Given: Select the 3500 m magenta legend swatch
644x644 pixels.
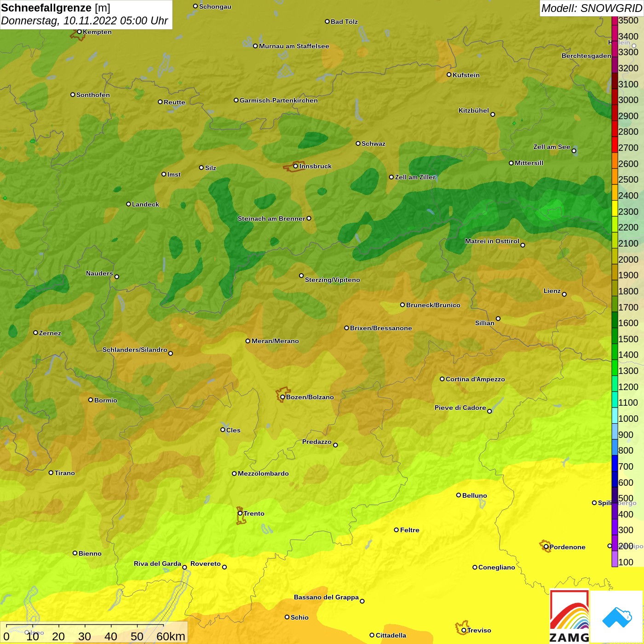Looking at the screenshot, I should 615,21.
